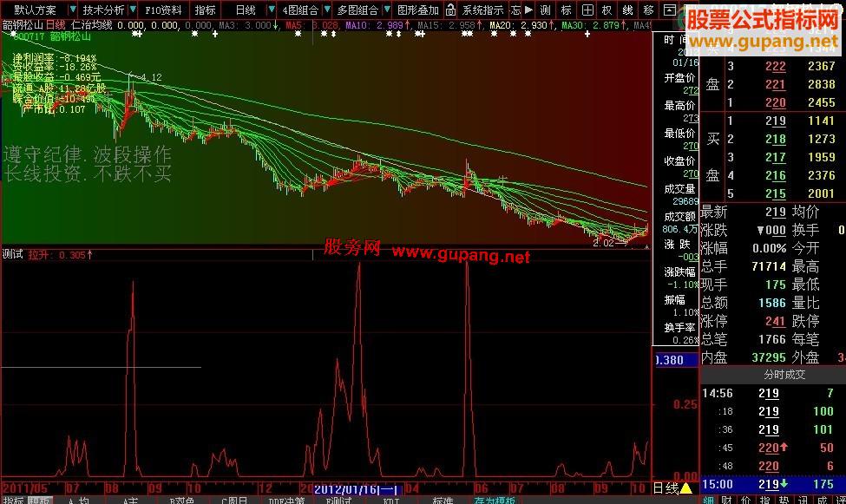The image size is (846, 504).
Task: Click buy level 1 price 219
Action: coord(776,121)
